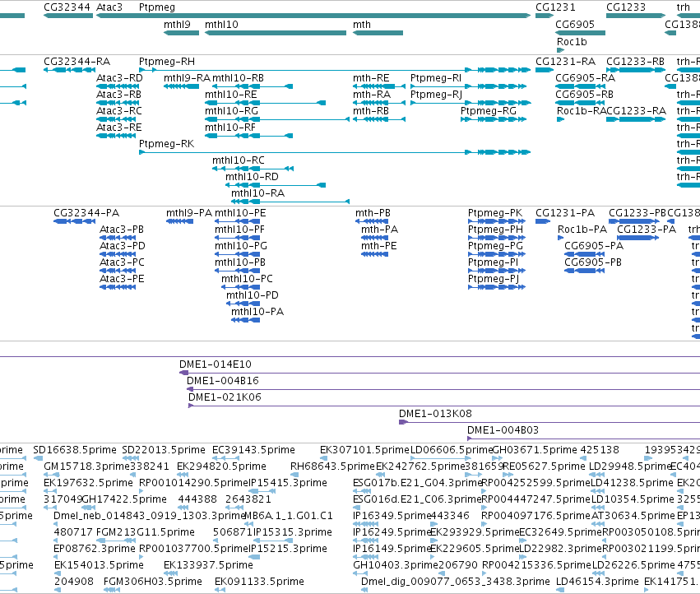Image resolution: width=700 pixels, height=594 pixels.
Task: Click the Ptpmeg-RI transcript label
Action: click(x=436, y=78)
